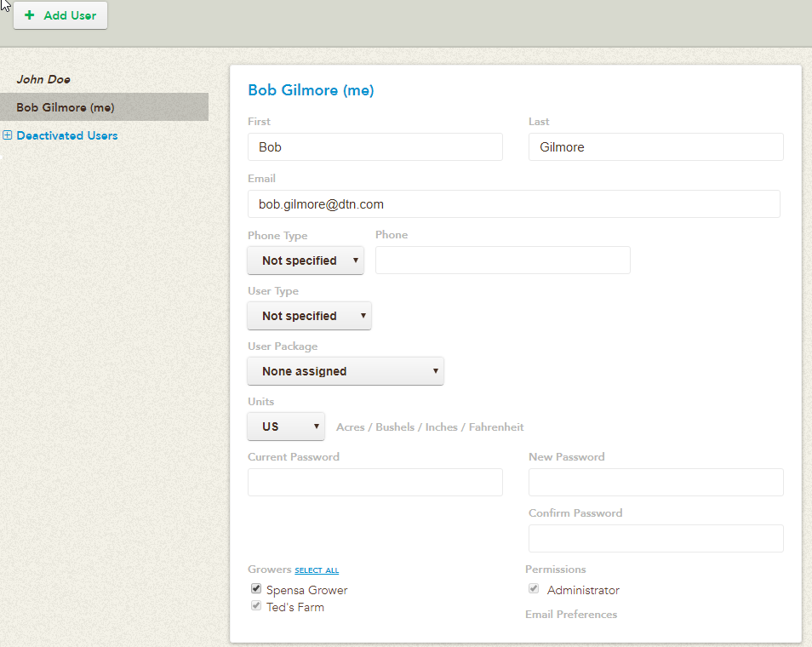
Task: Open the Phone Type dropdown
Action: 306,261
